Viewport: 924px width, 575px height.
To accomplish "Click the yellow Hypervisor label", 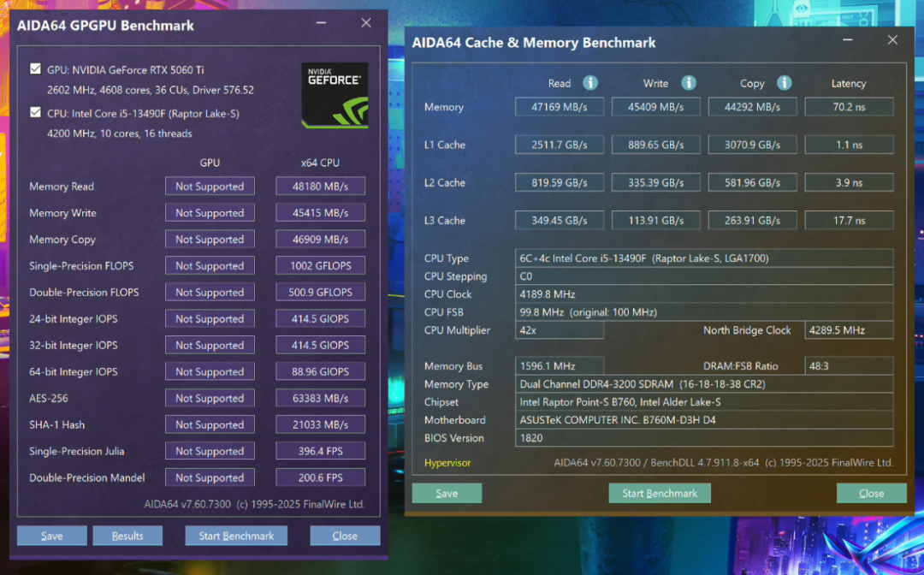I will (447, 462).
